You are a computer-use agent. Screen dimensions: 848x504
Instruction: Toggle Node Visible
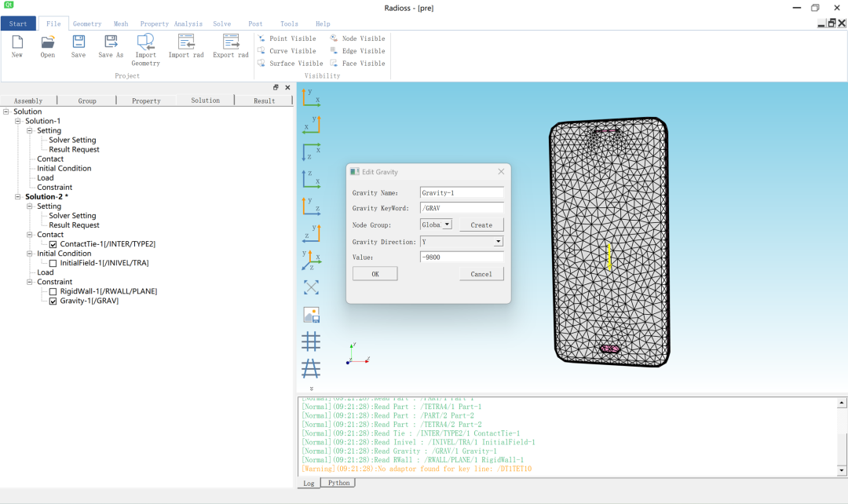pyautogui.click(x=357, y=38)
